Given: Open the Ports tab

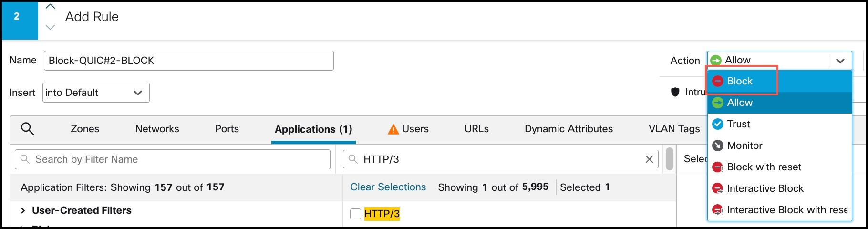Looking at the screenshot, I should coord(227,129).
